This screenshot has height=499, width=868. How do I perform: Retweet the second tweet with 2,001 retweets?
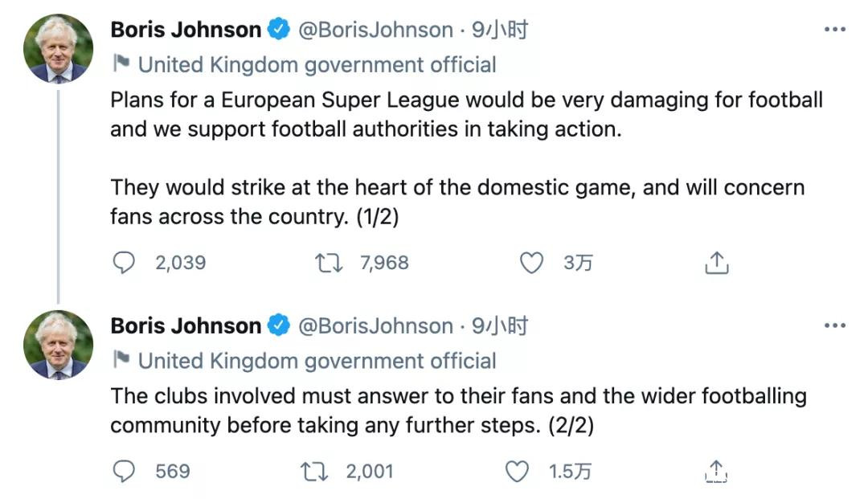point(315,471)
